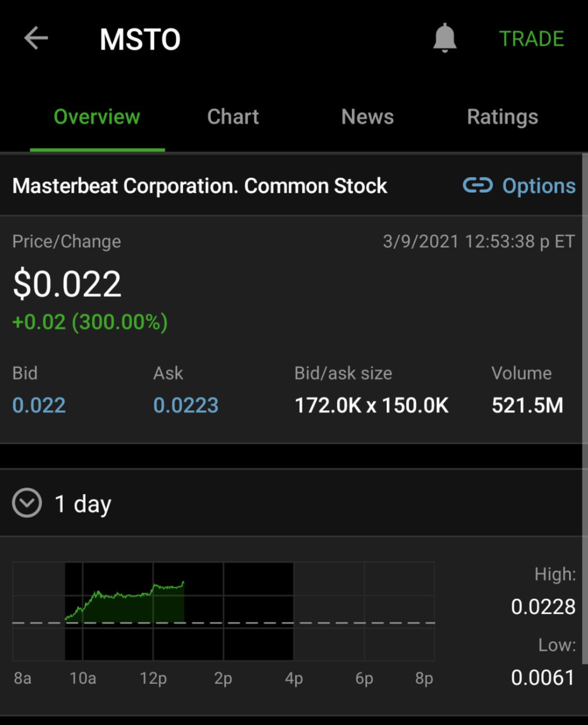The height and width of the screenshot is (725, 588).
Task: Tap the Bid/ask size label
Action: click(343, 373)
